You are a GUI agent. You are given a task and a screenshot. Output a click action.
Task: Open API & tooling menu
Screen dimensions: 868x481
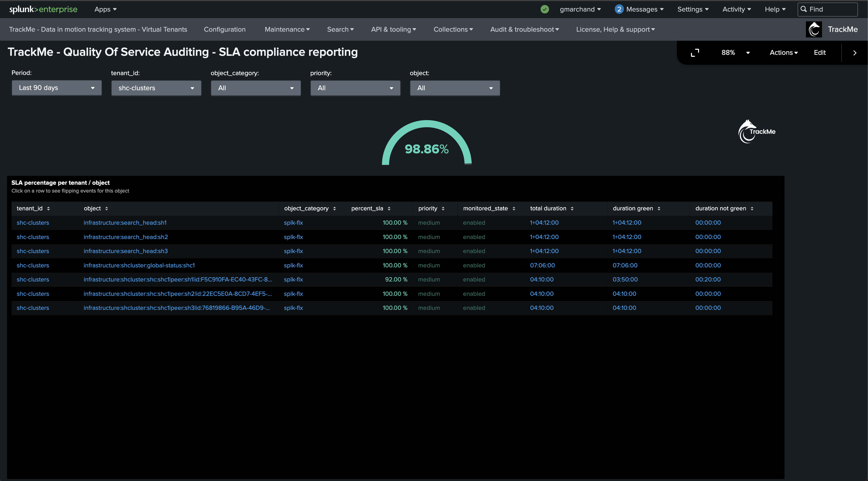tap(394, 30)
